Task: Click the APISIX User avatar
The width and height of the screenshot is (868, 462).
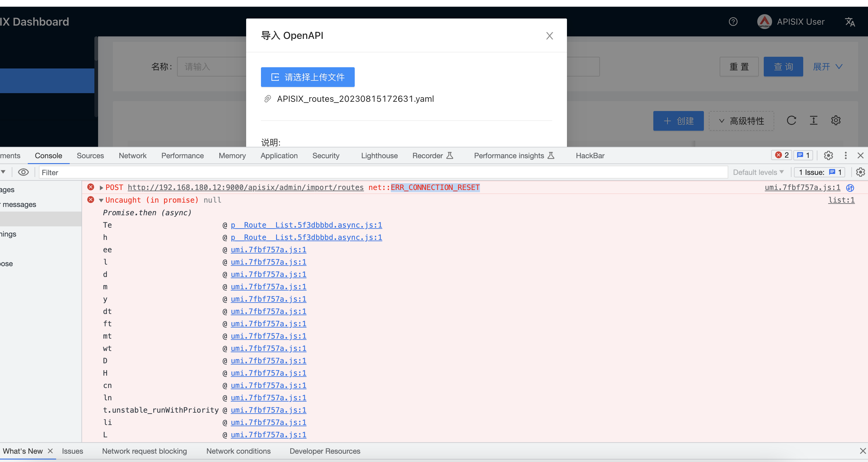Action: [x=764, y=22]
